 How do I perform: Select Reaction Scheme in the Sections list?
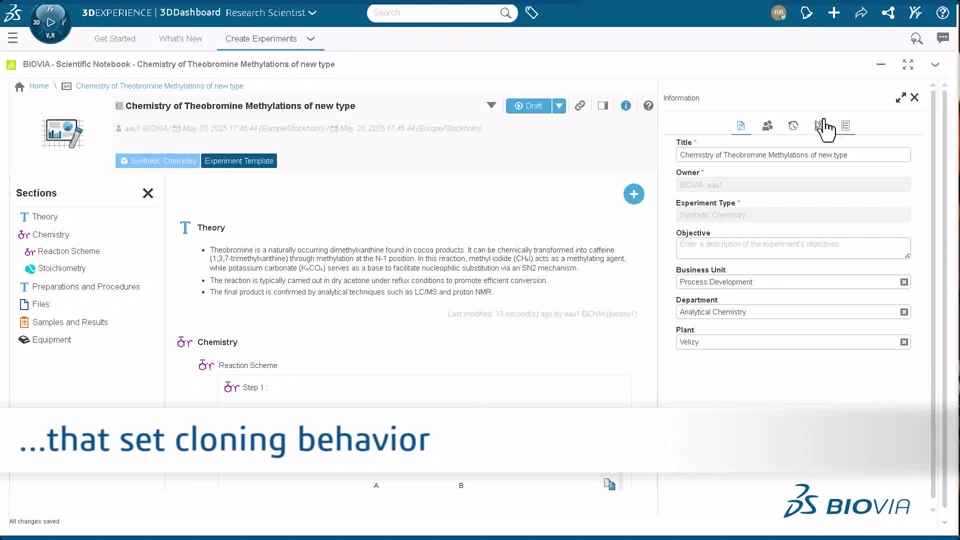pyautogui.click(x=68, y=252)
